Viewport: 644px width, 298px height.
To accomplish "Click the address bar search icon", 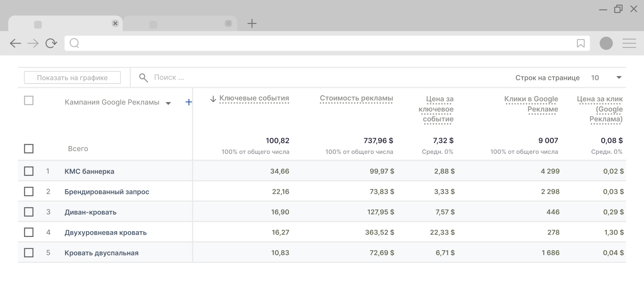I will pyautogui.click(x=75, y=43).
